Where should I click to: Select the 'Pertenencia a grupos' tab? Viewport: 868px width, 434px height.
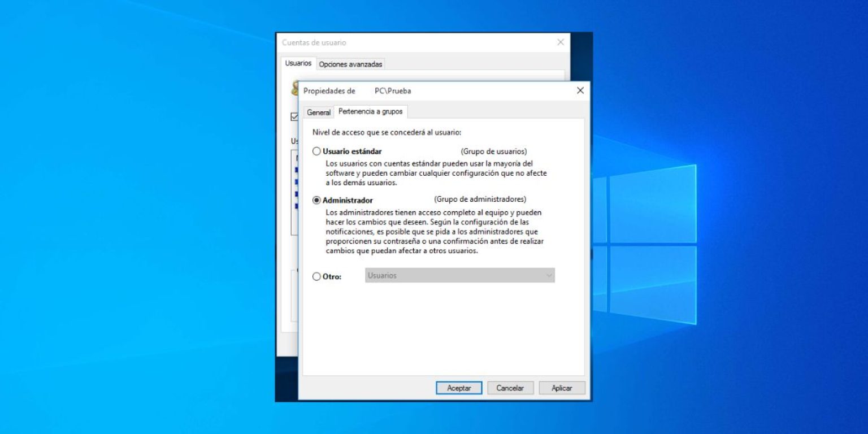point(371,112)
